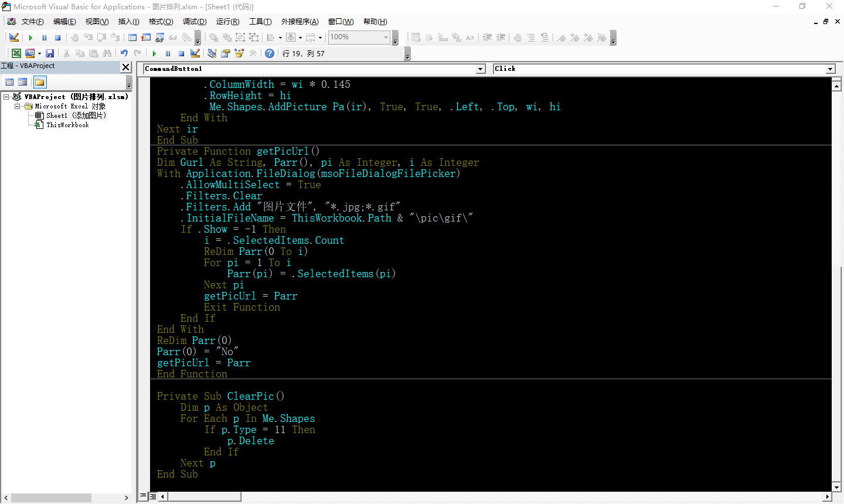Screen dimensions: 844x504
Task: Click the Quick Info icon
Action: click(x=443, y=38)
